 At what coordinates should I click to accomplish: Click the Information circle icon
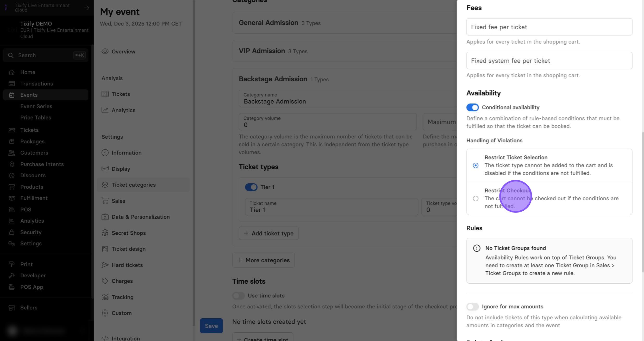(105, 153)
